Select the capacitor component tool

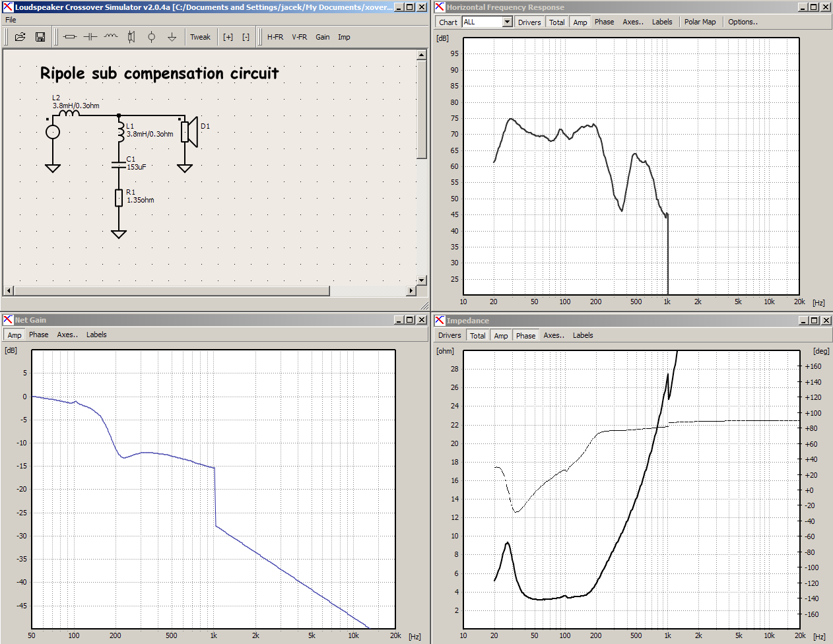coord(90,37)
